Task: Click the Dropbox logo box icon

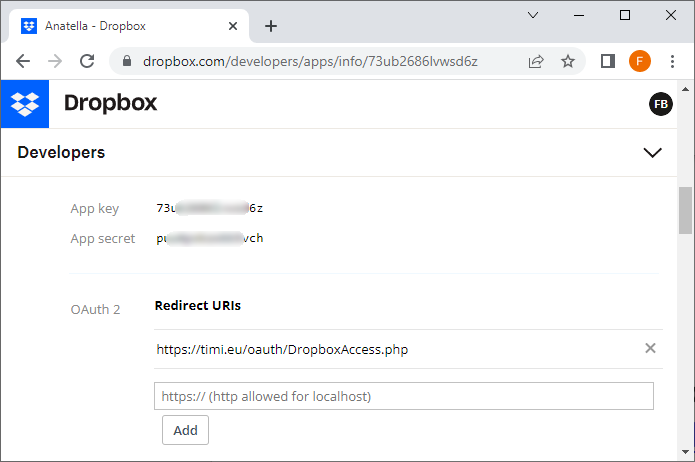Action: pyautogui.click(x=25, y=104)
